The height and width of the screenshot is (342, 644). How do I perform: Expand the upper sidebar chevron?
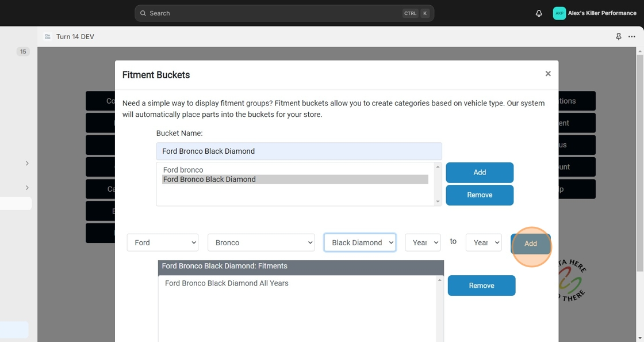(x=27, y=163)
